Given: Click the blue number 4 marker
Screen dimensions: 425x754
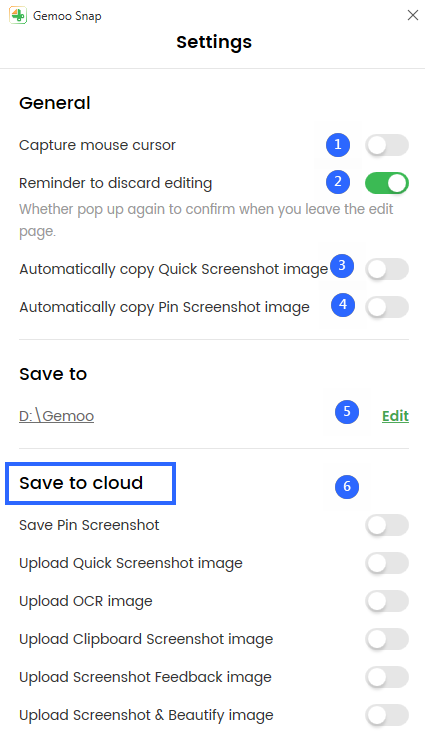Looking at the screenshot, I should click(343, 305).
